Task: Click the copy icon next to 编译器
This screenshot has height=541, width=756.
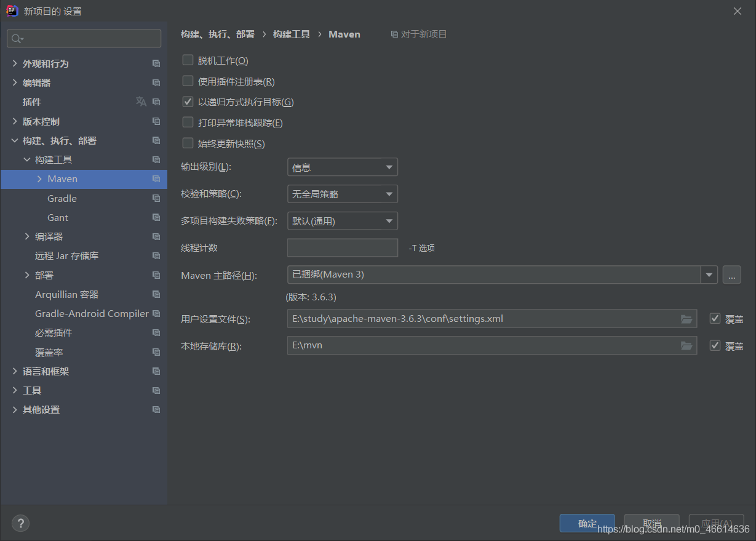Action: click(156, 236)
